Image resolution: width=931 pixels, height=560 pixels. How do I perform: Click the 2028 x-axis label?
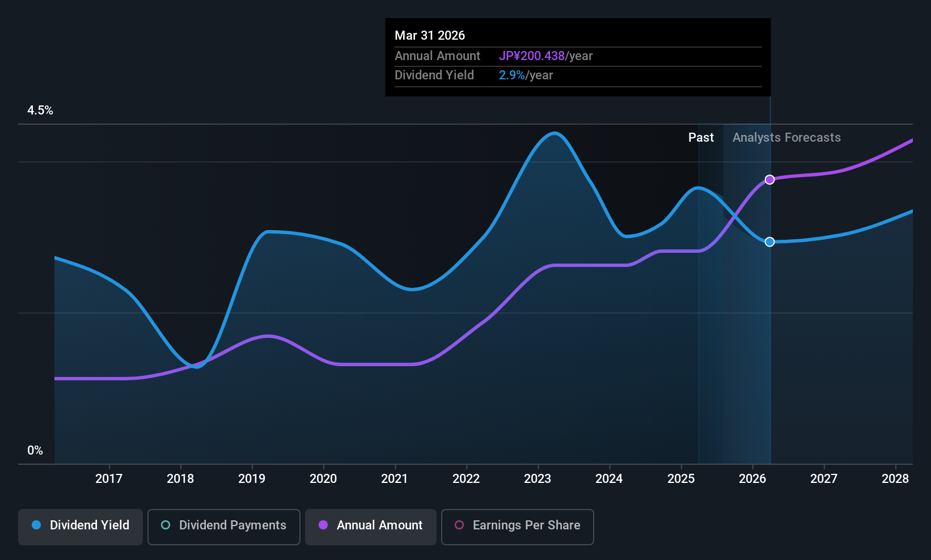point(895,478)
